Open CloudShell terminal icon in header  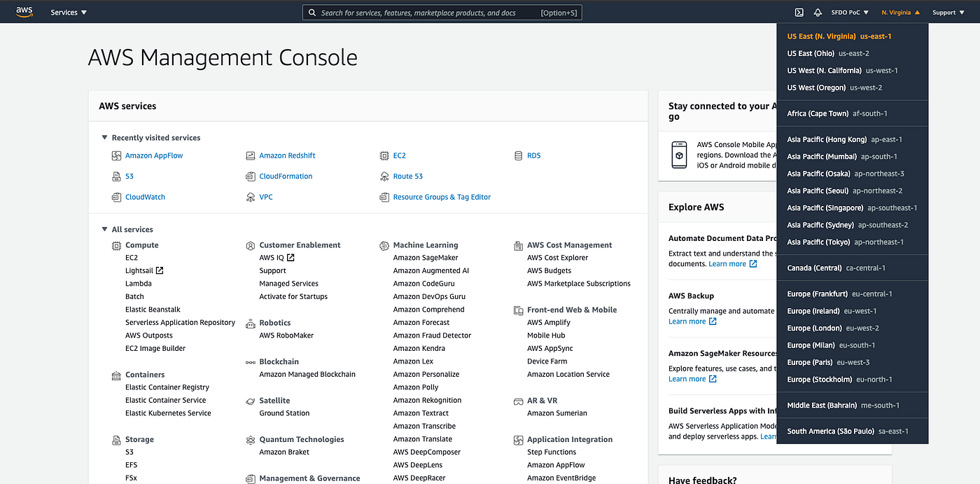coord(799,12)
